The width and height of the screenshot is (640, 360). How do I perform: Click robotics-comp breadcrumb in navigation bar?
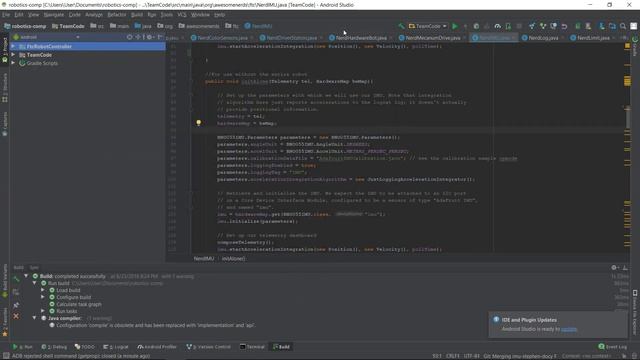tap(25, 26)
